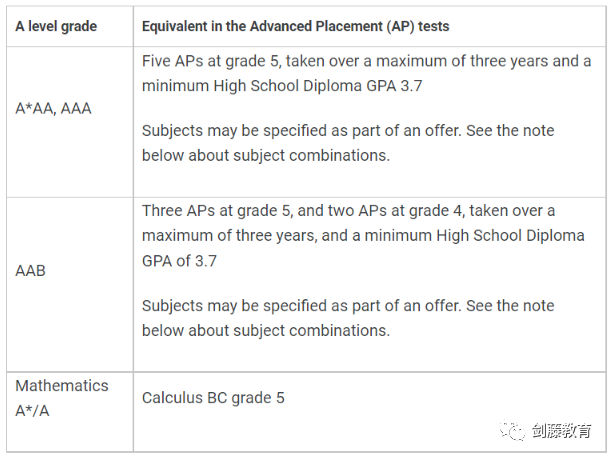The height and width of the screenshot is (458, 611).
Task: Click second 'Subjects may be specified' paragraph
Action: pos(348,318)
